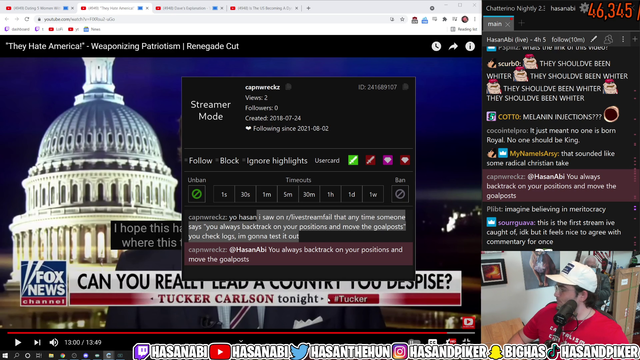Apply 5m timeout to capnwreckz
The image size is (640, 360).
pyautogui.click(x=288, y=194)
